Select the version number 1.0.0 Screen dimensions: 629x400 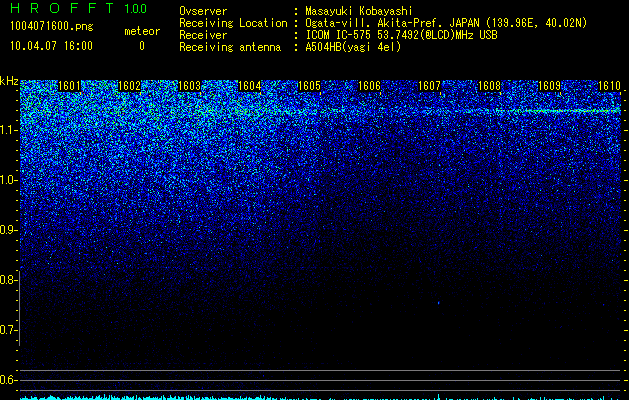click(136, 9)
